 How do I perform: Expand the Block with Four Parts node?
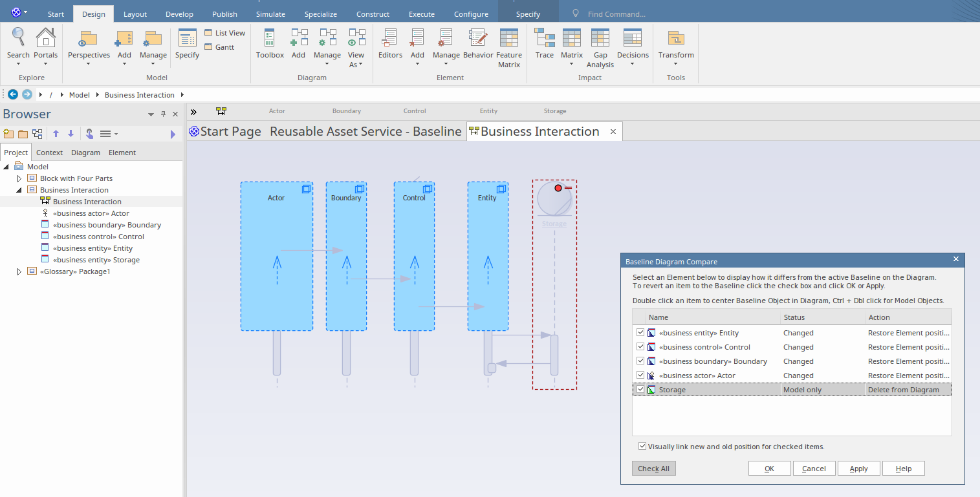pyautogui.click(x=19, y=178)
